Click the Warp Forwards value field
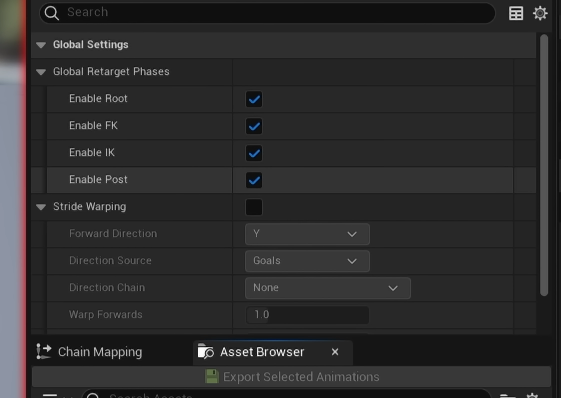This screenshot has width=561, height=398. point(307,315)
